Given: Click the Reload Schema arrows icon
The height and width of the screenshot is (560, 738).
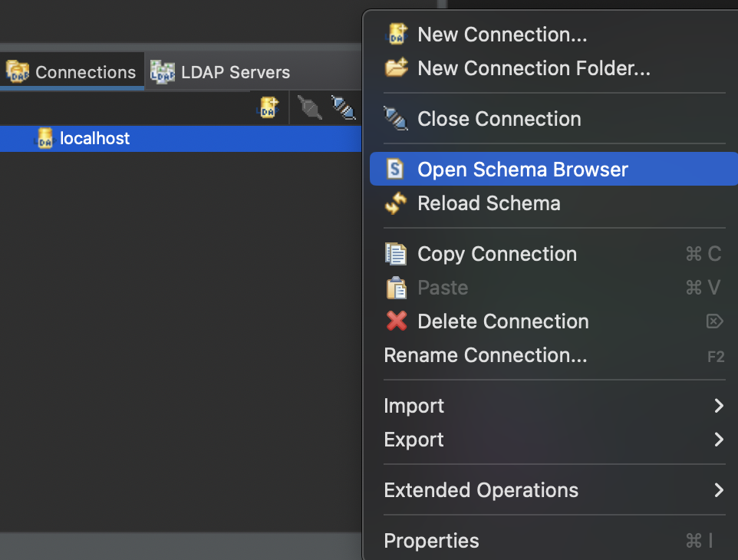Looking at the screenshot, I should tap(395, 204).
